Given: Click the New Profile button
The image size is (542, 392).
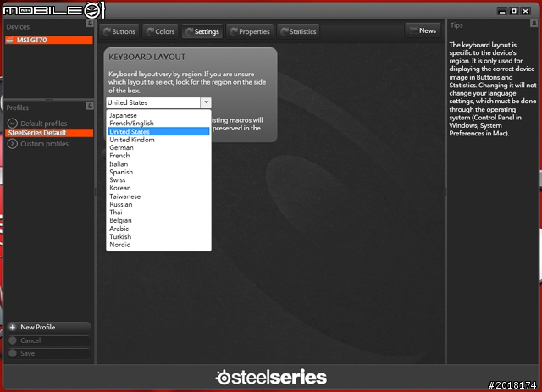Looking at the screenshot, I should [49, 327].
